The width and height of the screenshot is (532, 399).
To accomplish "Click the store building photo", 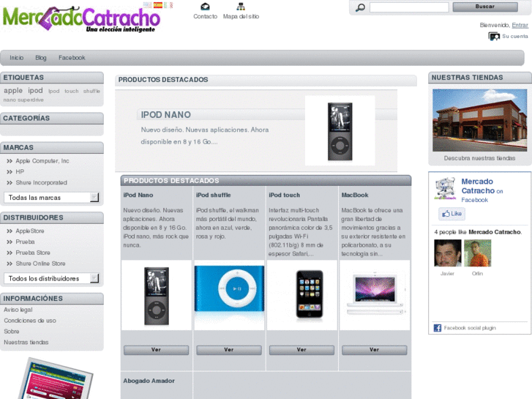I will 480,120.
